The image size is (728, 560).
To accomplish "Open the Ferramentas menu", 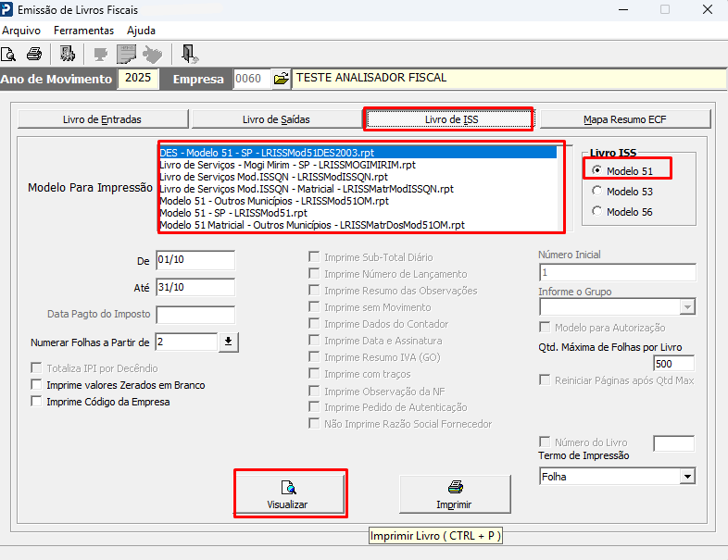I will click(x=83, y=31).
